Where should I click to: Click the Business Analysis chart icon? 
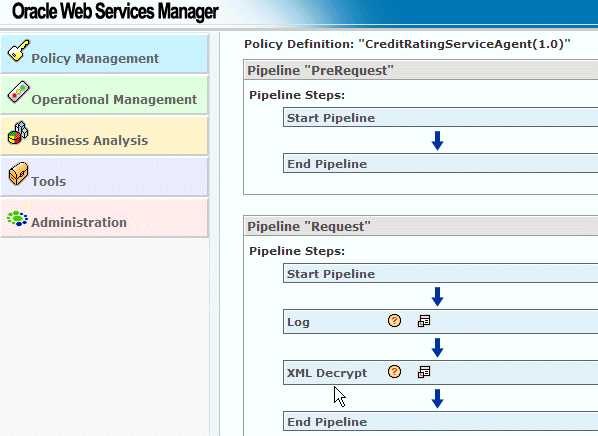18,133
